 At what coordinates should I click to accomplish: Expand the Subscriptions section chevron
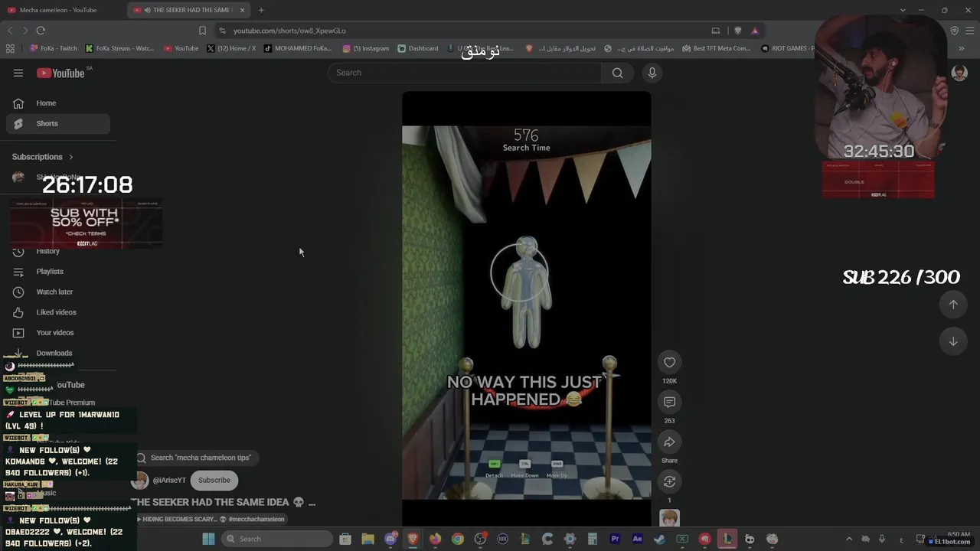point(71,157)
